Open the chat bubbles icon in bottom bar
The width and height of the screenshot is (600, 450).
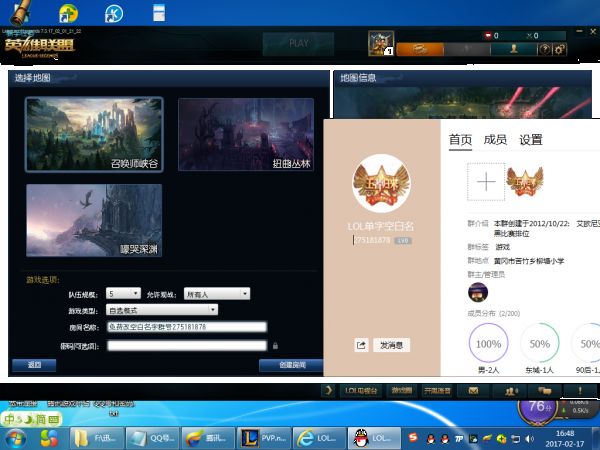point(545,391)
